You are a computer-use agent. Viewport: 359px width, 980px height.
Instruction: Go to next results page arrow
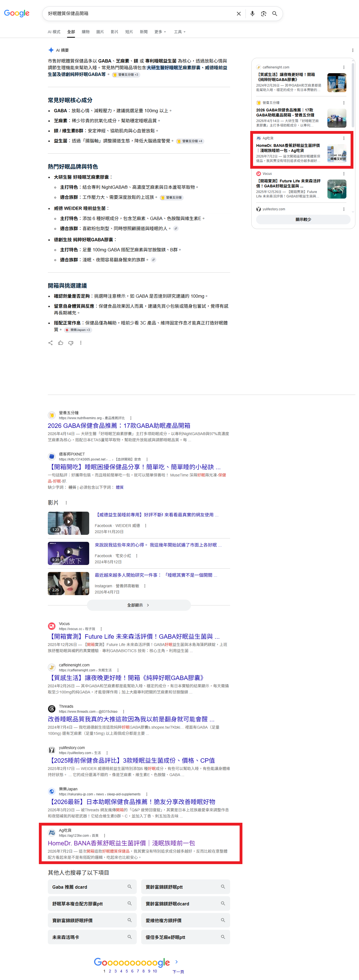(x=176, y=962)
